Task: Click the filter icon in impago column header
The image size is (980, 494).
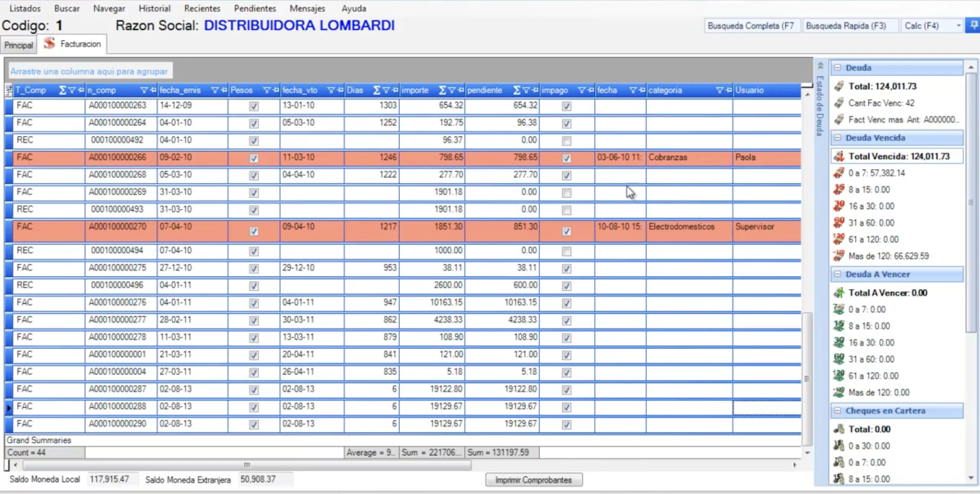Action: [x=582, y=90]
